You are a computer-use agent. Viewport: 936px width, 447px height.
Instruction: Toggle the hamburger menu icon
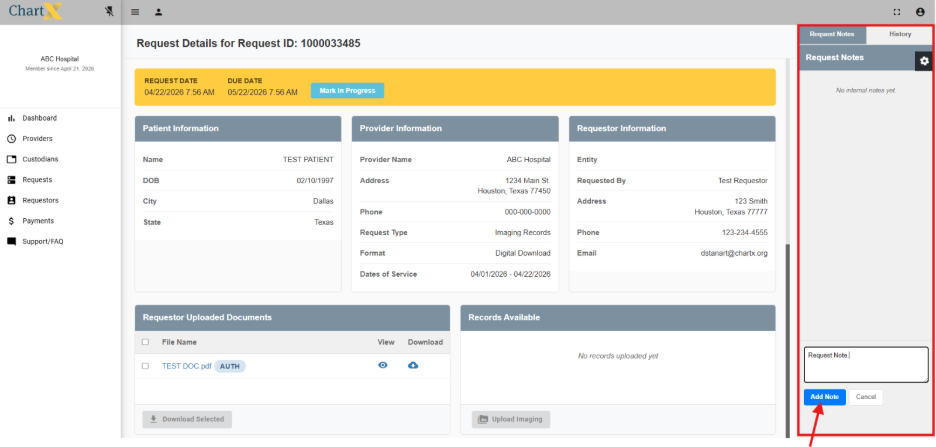pyautogui.click(x=135, y=12)
